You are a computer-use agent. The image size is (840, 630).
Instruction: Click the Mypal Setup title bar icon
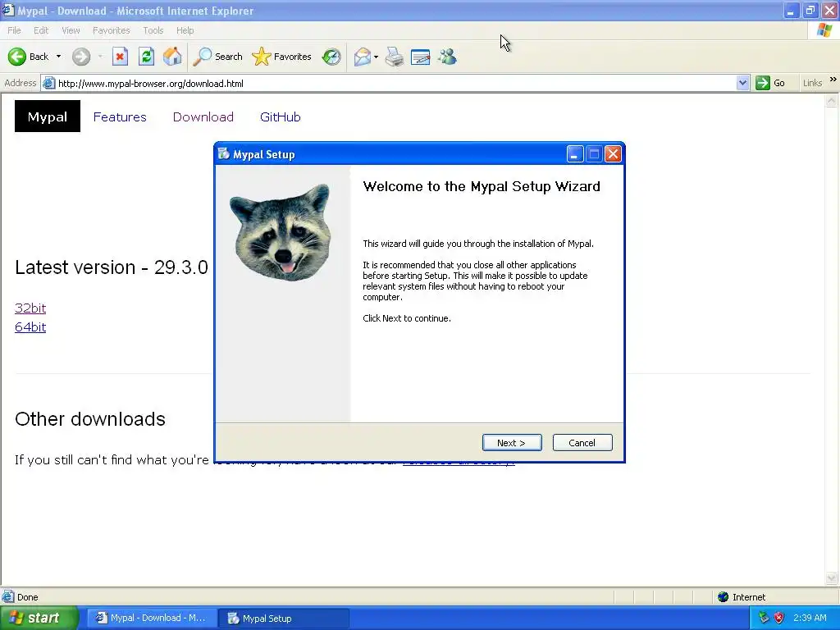[223, 154]
